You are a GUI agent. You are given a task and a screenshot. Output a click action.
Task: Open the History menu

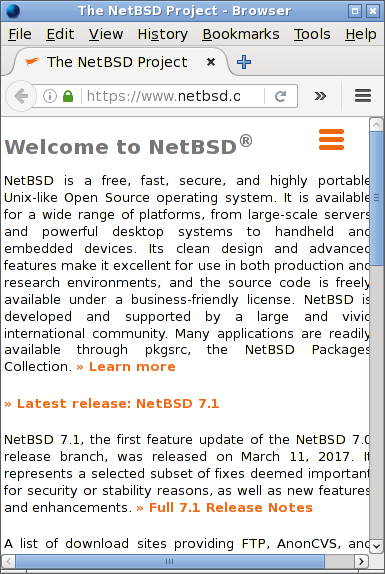pos(162,34)
